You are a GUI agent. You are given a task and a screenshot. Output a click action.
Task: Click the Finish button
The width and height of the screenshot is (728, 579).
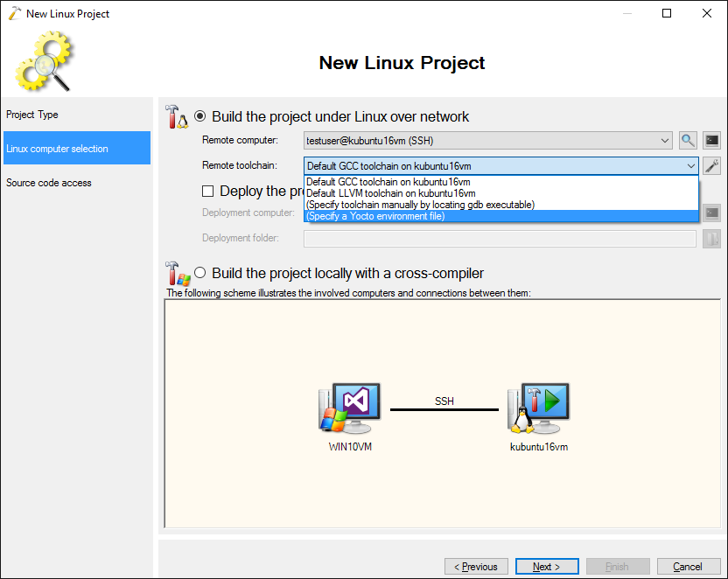pyautogui.click(x=618, y=567)
